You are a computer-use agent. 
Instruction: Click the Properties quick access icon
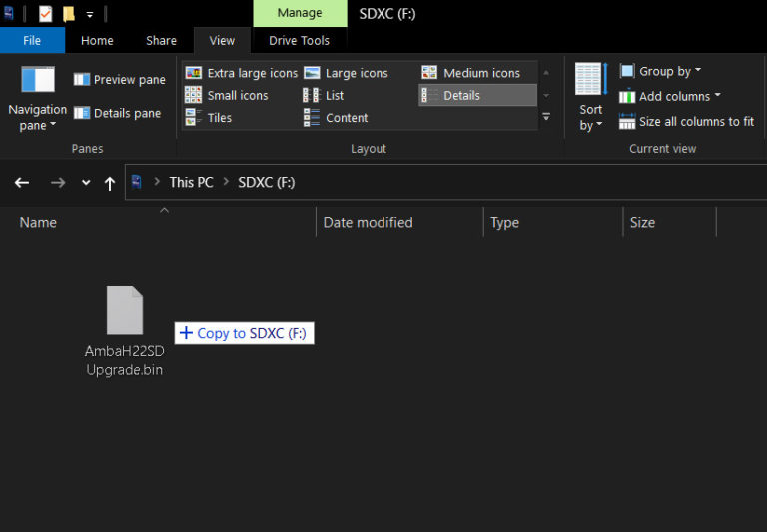[46, 13]
